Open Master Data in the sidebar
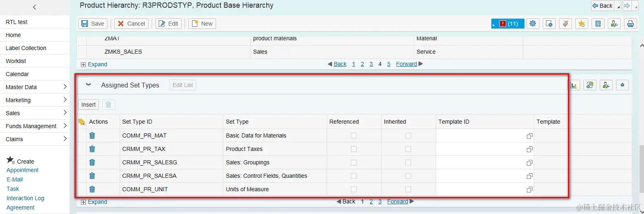This screenshot has width=644, height=214. pos(21,87)
